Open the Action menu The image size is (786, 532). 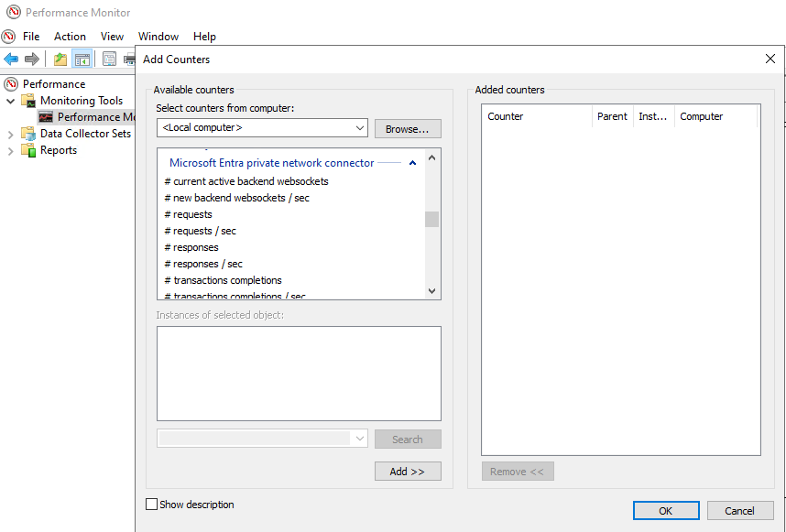(71, 37)
